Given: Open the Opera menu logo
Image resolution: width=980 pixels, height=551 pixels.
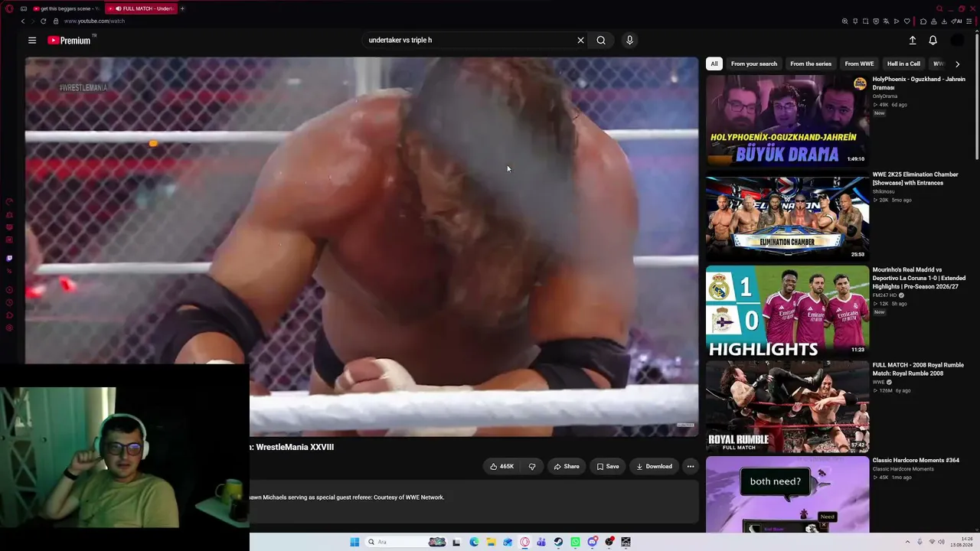Looking at the screenshot, I should [x=9, y=8].
